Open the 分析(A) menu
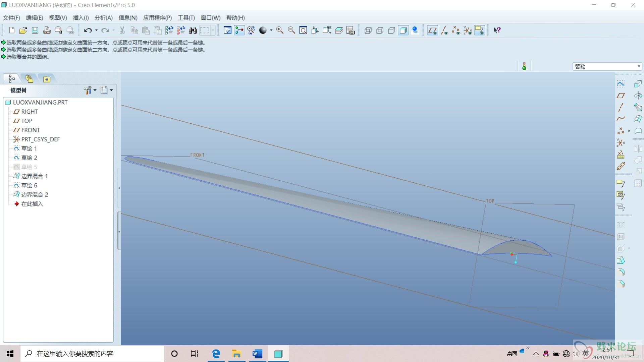This screenshot has width=644, height=362. click(104, 18)
